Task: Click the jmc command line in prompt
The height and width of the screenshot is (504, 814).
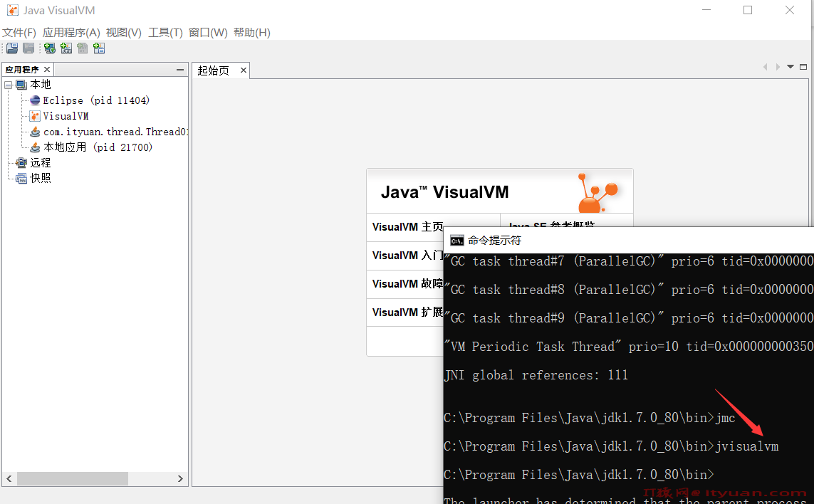Action: click(589, 418)
